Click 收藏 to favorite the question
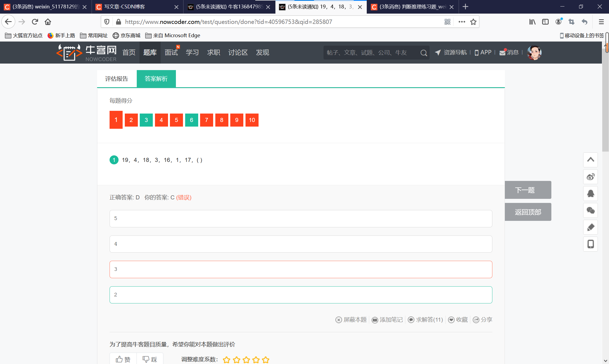 pos(458,320)
